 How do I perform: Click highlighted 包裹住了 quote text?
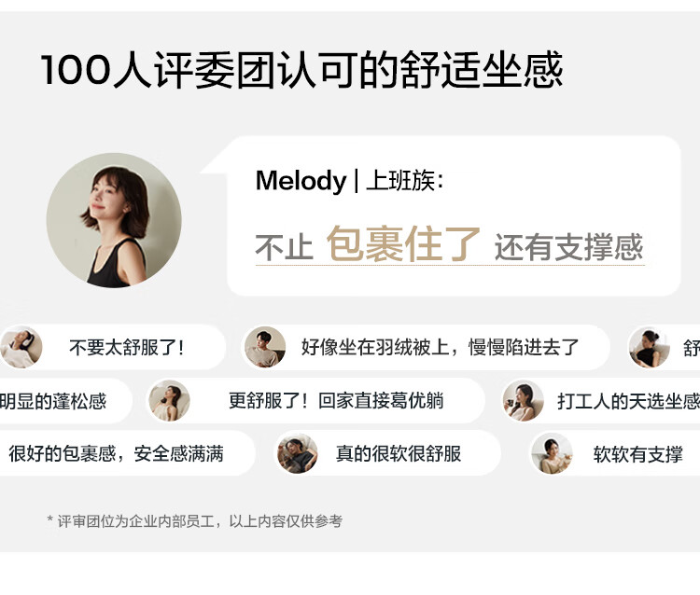point(403,243)
